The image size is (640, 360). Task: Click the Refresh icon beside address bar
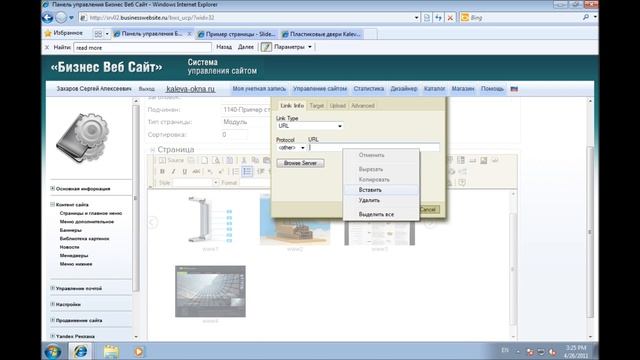(438, 18)
